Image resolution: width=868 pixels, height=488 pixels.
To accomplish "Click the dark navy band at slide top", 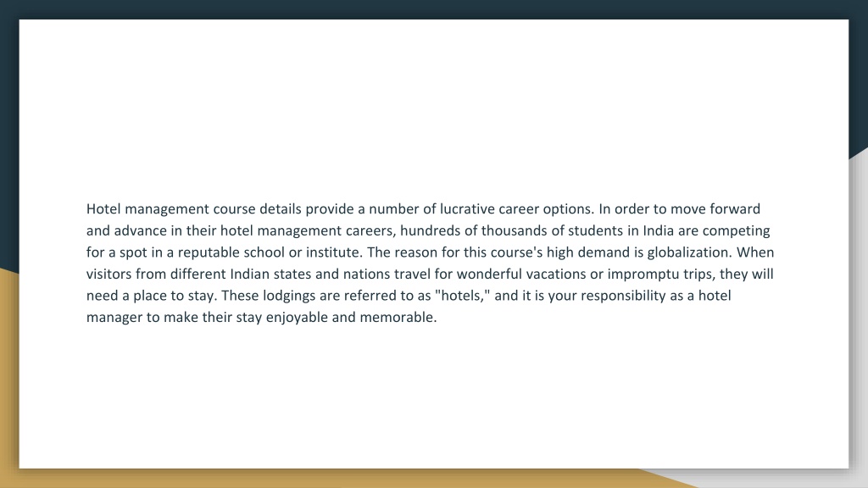I will pyautogui.click(x=434, y=8).
